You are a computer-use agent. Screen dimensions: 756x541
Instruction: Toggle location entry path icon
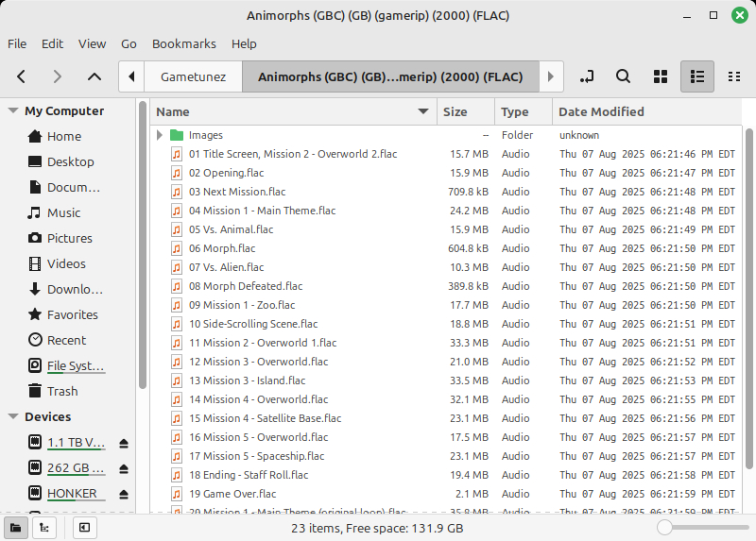click(x=587, y=76)
